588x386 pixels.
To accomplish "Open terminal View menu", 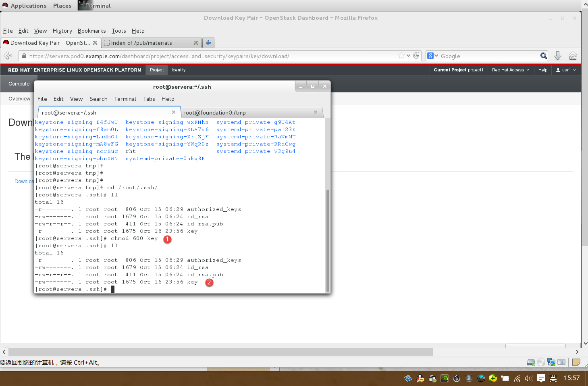I will pos(76,99).
